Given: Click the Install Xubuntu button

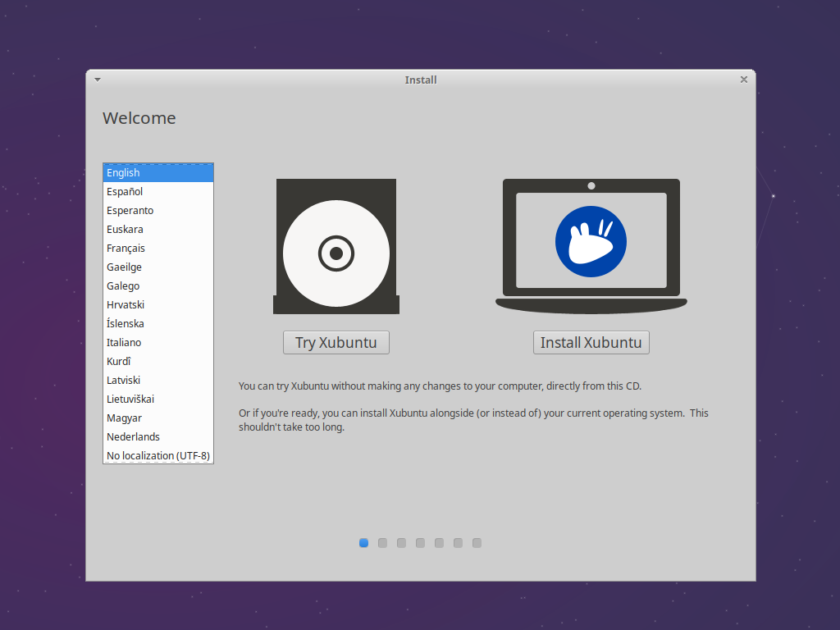Looking at the screenshot, I should click(591, 342).
